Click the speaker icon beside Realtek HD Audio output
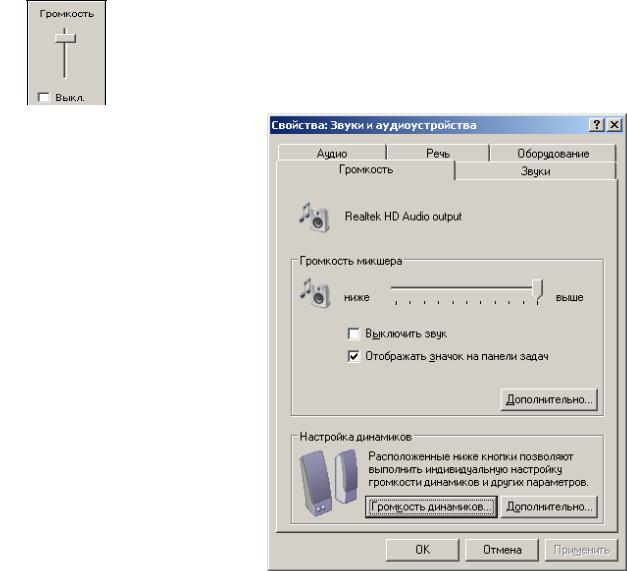Image resolution: width=627 pixels, height=571 pixels. (314, 218)
